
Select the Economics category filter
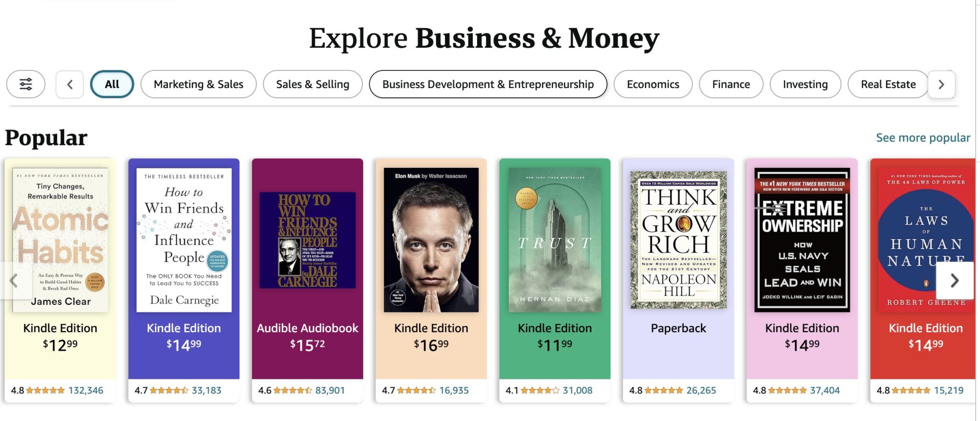coord(653,84)
